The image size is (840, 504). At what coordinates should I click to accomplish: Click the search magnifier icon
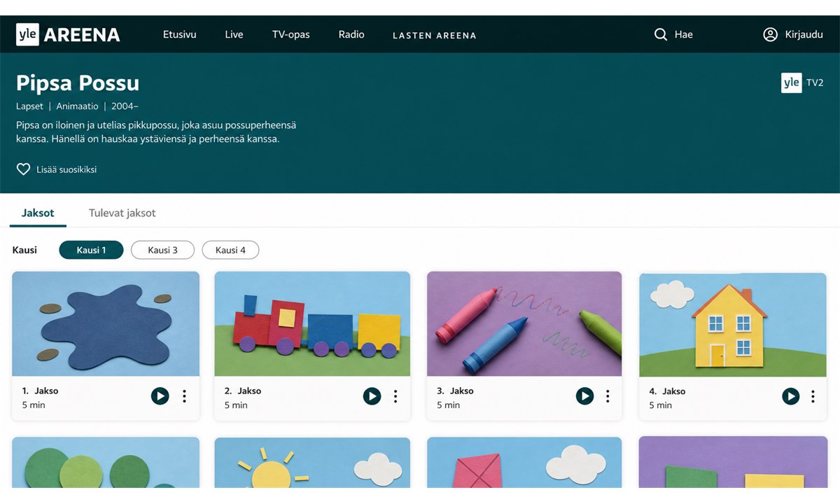pyautogui.click(x=660, y=34)
